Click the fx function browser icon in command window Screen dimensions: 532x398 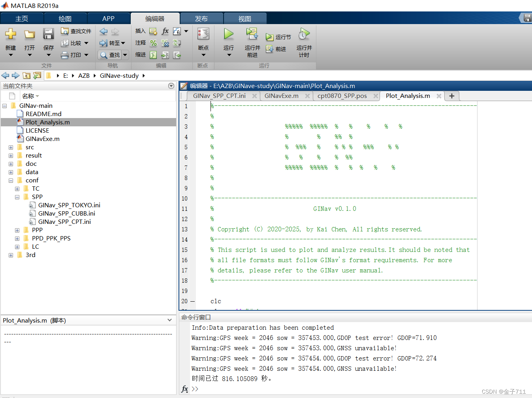click(x=184, y=389)
